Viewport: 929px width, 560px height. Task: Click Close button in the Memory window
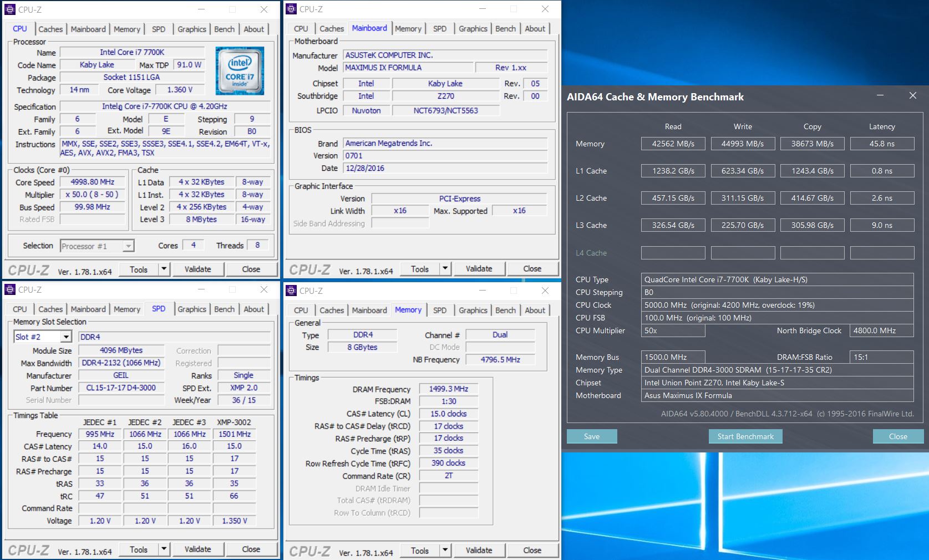tap(532, 550)
